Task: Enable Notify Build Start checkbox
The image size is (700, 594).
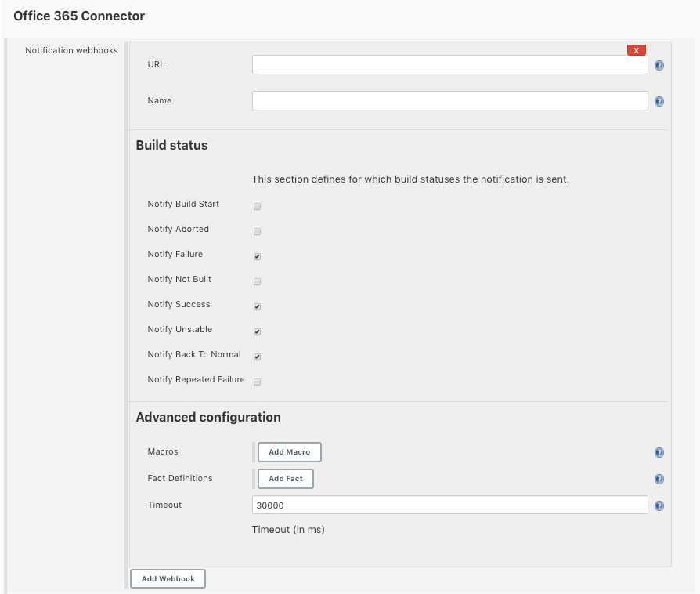Action: coord(257,207)
